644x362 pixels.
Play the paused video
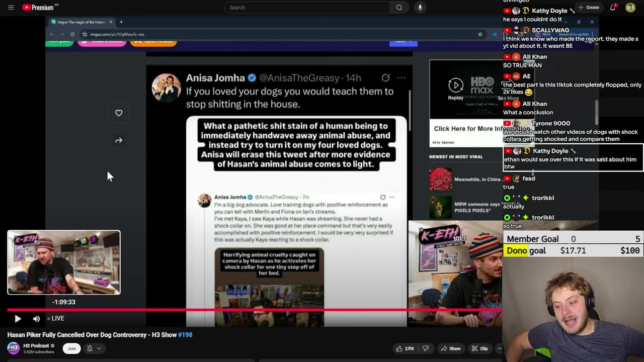[x=18, y=318]
